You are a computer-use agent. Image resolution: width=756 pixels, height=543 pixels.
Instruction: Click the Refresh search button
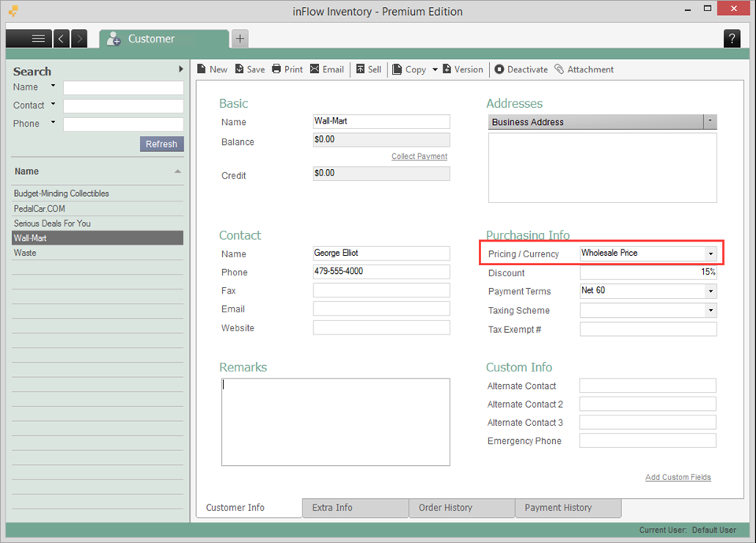(x=161, y=144)
